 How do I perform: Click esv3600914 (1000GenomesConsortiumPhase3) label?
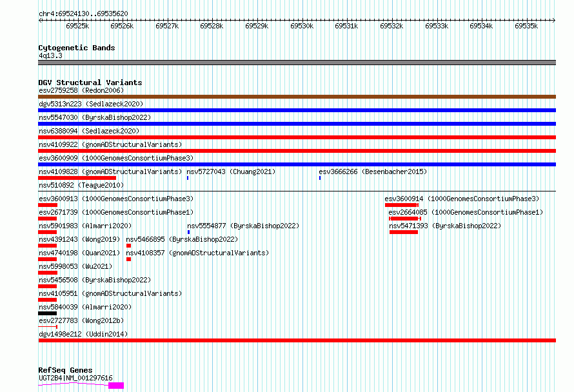462,199
